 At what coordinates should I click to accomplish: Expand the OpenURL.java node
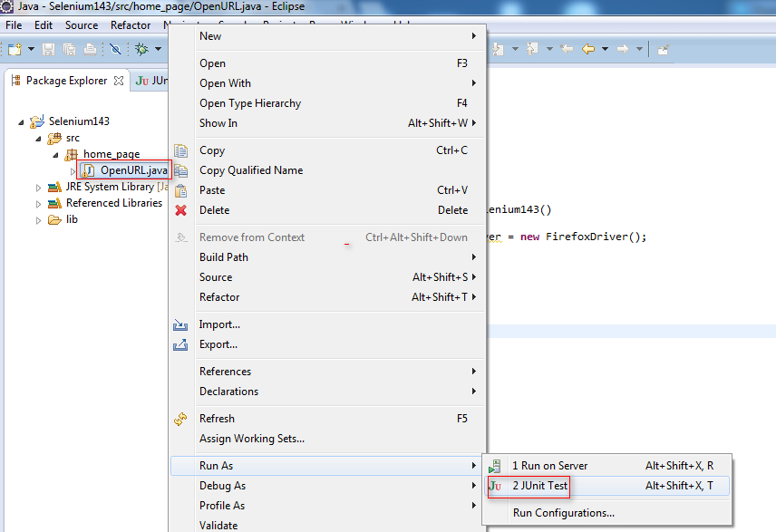[x=73, y=171]
